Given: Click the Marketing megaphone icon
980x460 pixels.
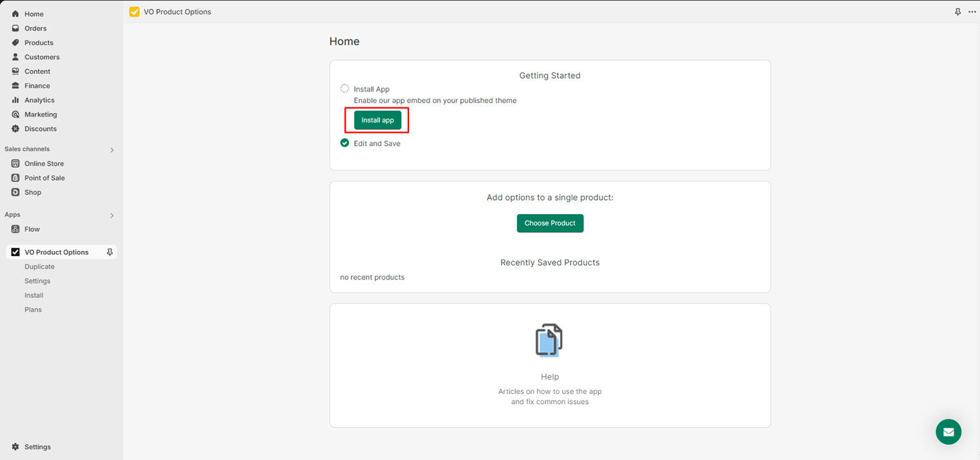Looking at the screenshot, I should (x=15, y=114).
